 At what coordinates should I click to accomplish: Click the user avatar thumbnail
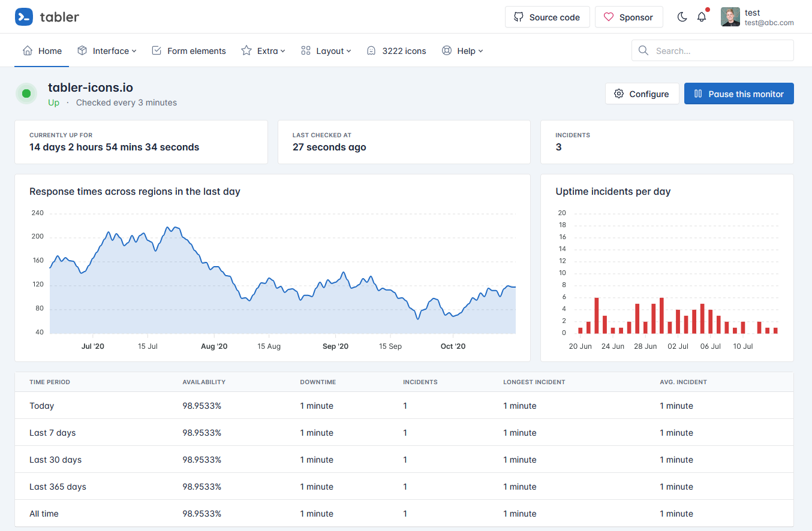(730, 17)
